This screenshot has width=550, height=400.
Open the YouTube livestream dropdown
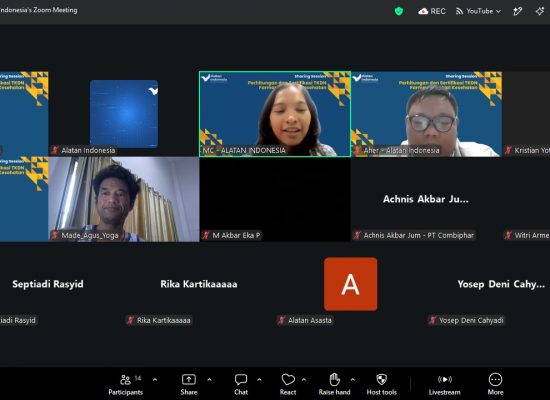(478, 11)
